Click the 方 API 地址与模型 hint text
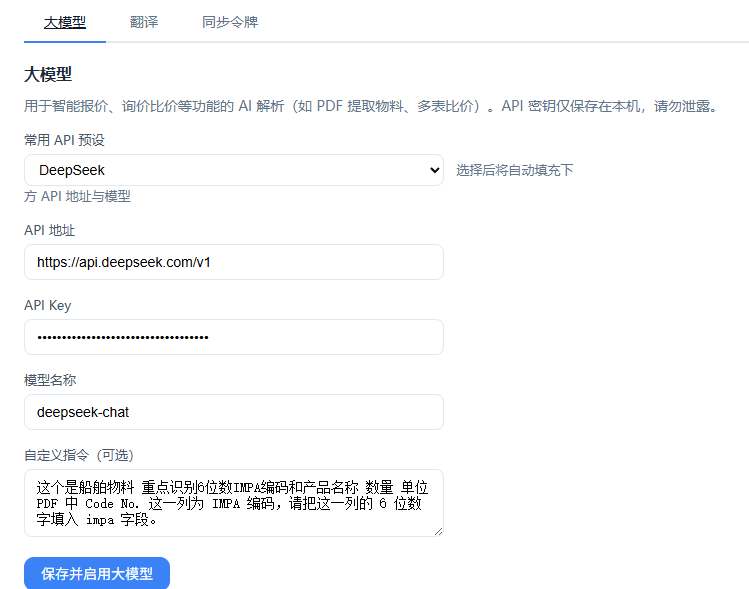 tap(77, 196)
